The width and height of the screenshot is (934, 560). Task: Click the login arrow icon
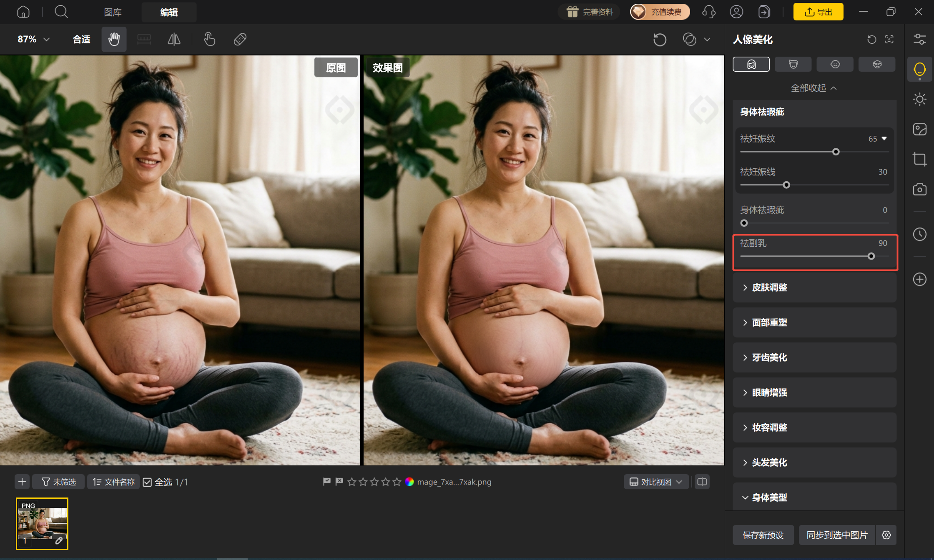tap(764, 12)
